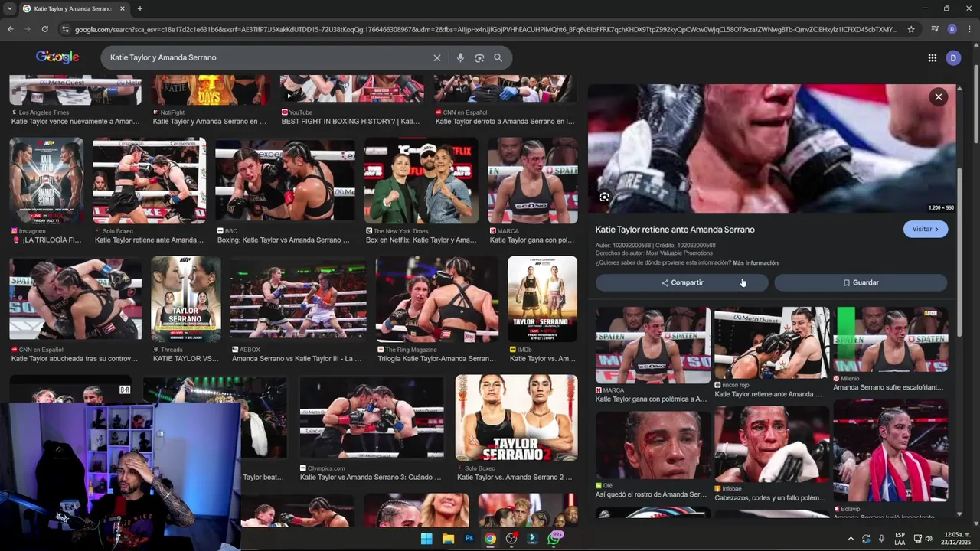The height and width of the screenshot is (551, 980).
Task: Click the Visitar button
Action: (x=926, y=229)
